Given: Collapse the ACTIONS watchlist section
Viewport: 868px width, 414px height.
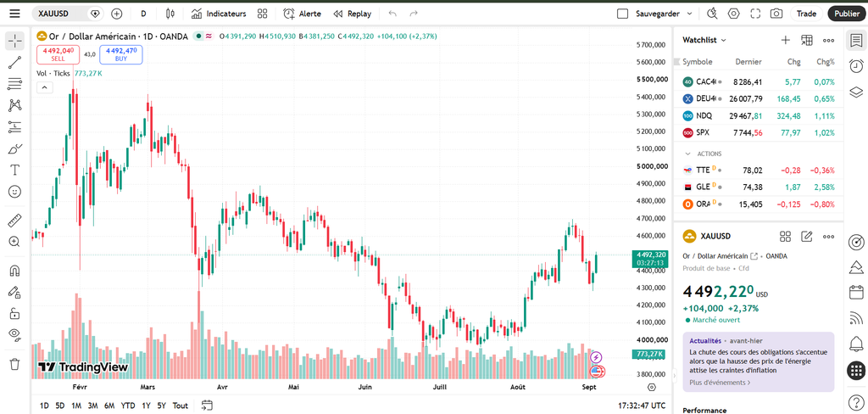Looking at the screenshot, I should coord(688,154).
